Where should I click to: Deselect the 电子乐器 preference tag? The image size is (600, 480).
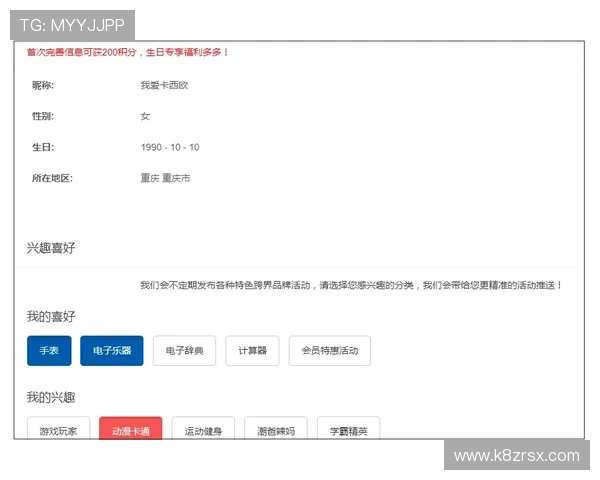pos(112,351)
